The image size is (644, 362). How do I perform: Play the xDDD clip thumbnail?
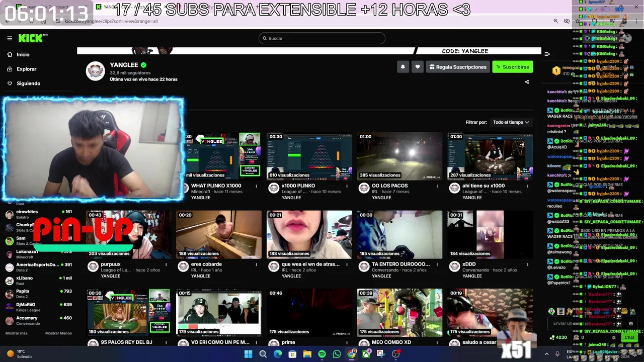point(490,234)
